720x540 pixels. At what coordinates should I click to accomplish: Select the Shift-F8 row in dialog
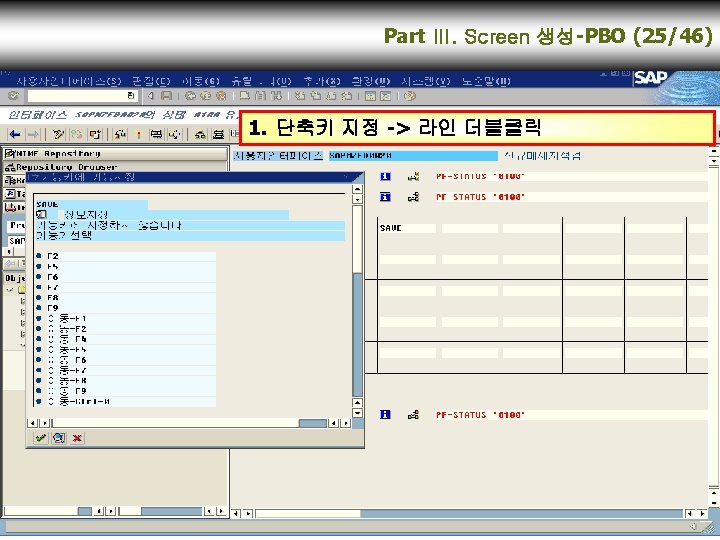[125, 381]
